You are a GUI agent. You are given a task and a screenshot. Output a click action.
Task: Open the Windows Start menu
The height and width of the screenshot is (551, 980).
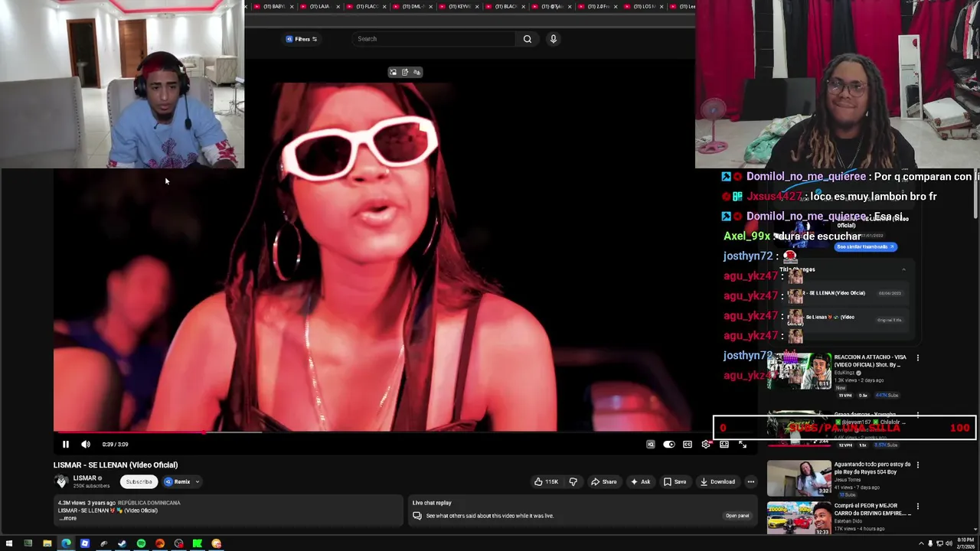[8, 543]
